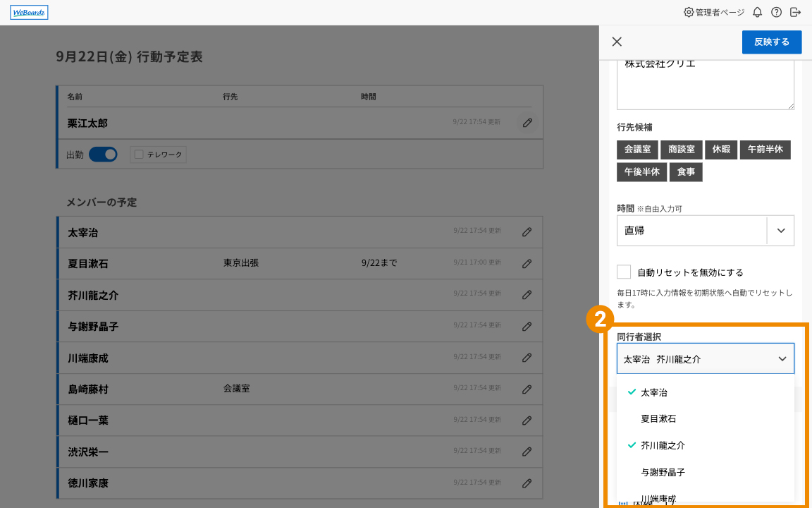Edit 栗江太郎 schedule pencil icon

pyautogui.click(x=527, y=123)
